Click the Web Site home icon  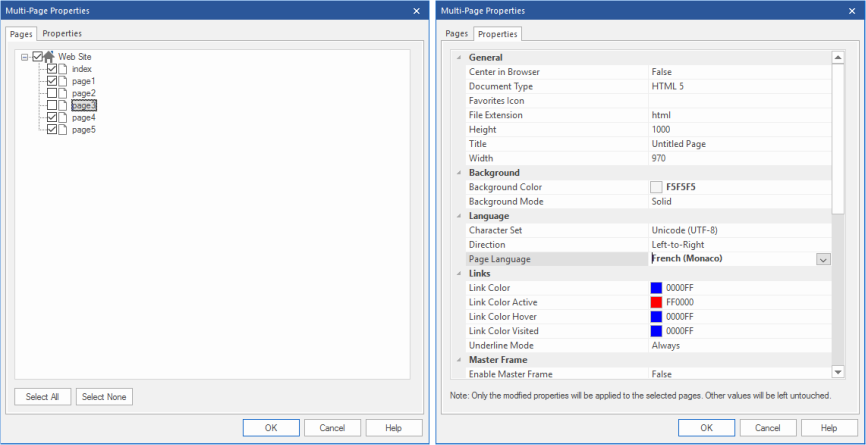click(x=49, y=56)
